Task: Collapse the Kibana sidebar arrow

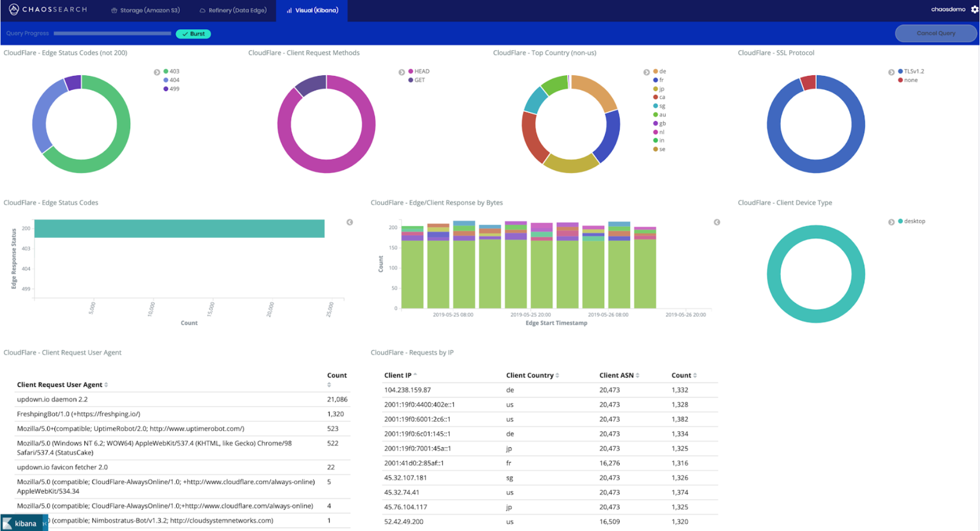Action: (x=45, y=523)
